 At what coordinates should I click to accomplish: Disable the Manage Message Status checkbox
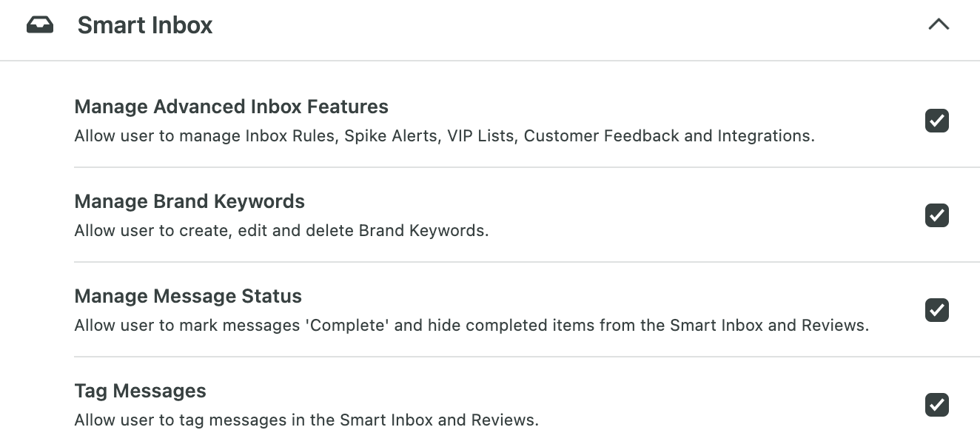click(937, 310)
